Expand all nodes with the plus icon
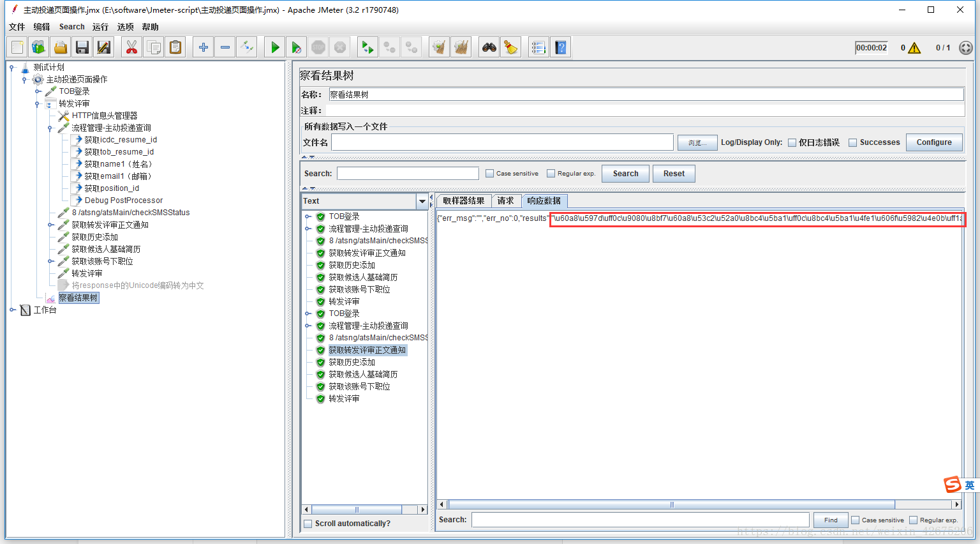Image resolution: width=980 pixels, height=544 pixels. coord(204,47)
